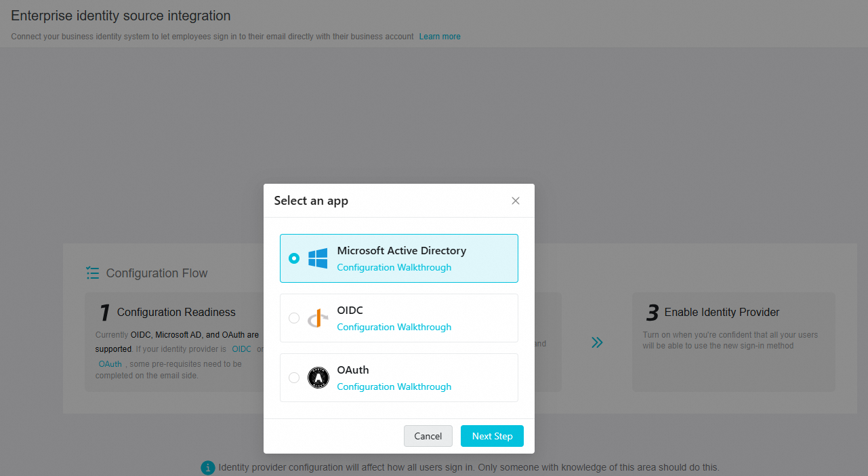Click the Cancel button
The height and width of the screenshot is (476, 868).
coord(428,436)
